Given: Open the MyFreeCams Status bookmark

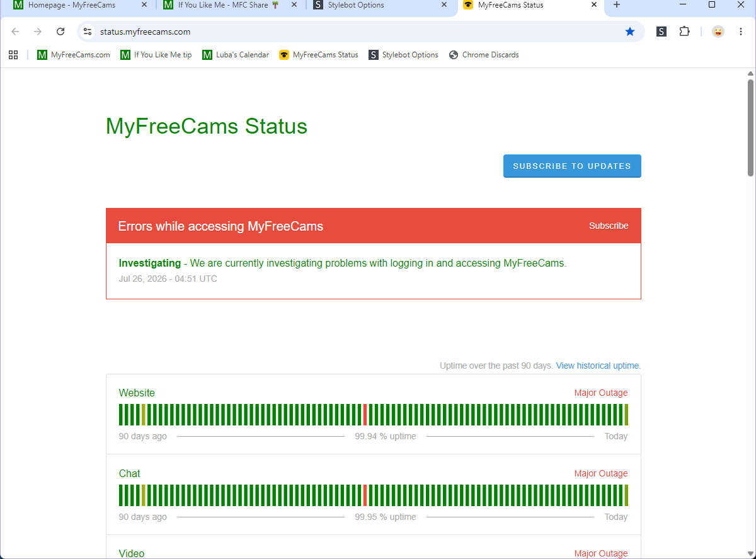Looking at the screenshot, I should click(x=319, y=55).
